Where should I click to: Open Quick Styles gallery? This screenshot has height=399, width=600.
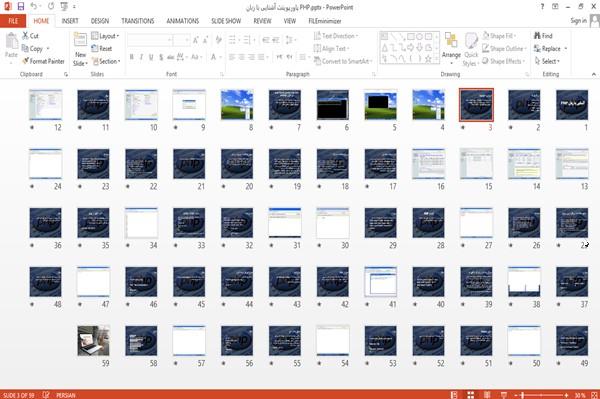(x=471, y=50)
